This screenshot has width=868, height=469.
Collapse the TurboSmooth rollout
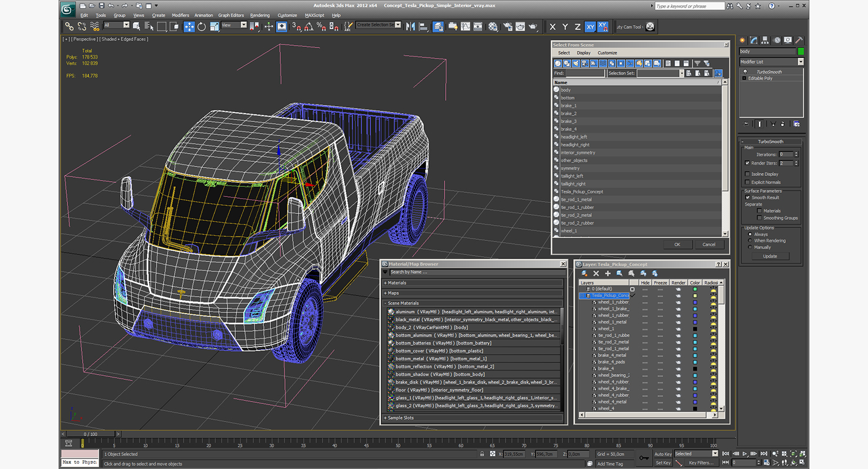point(771,142)
